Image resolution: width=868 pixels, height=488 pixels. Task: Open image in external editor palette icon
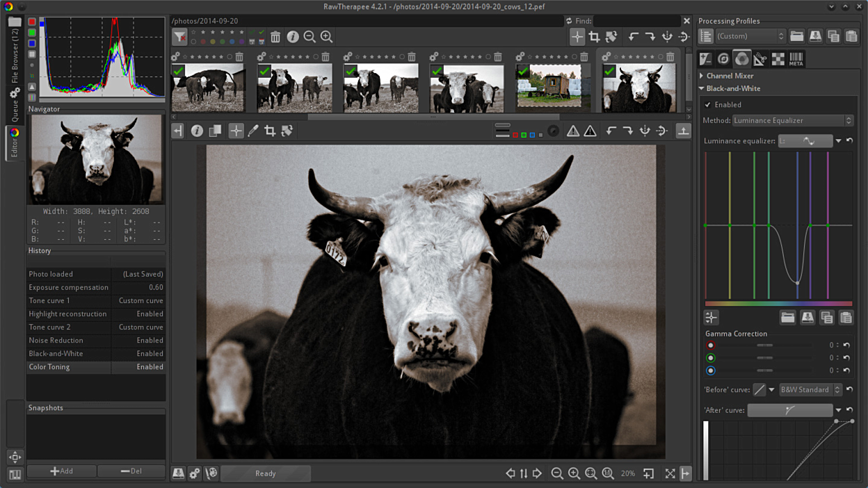point(211,473)
